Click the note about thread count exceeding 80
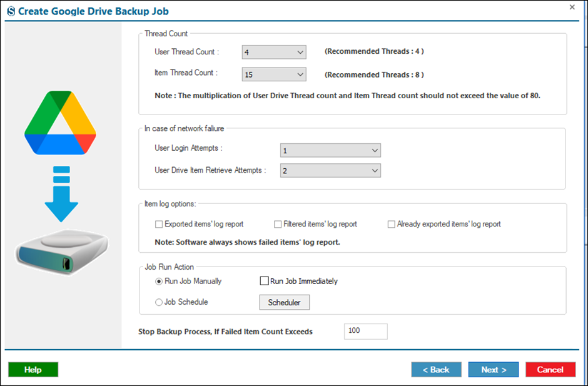The image size is (588, 386). pyautogui.click(x=347, y=96)
